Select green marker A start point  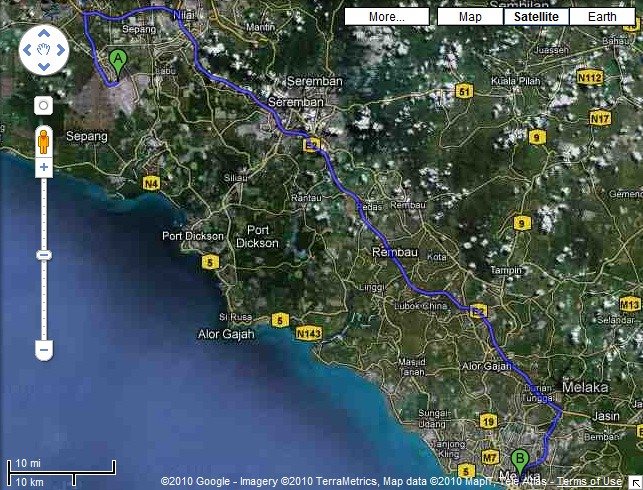tap(118, 64)
